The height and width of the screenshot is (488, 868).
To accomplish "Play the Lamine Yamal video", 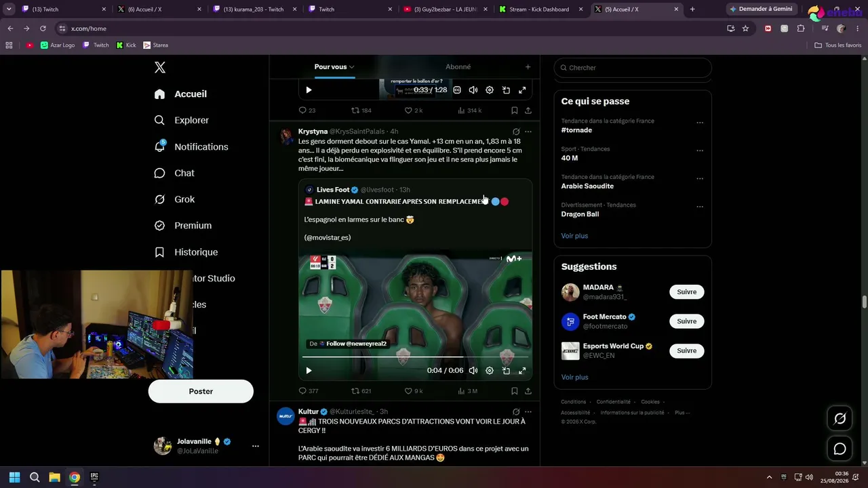I will pos(309,371).
